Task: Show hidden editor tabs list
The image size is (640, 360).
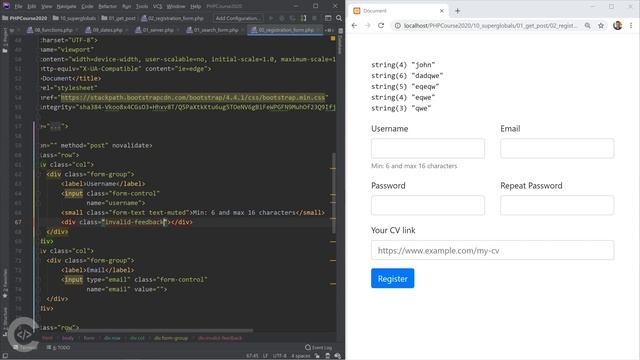Action: click(x=329, y=30)
